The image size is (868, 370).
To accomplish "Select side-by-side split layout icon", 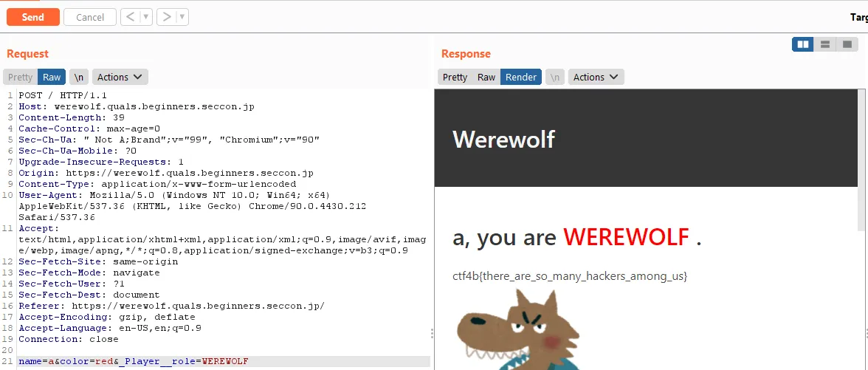I will pos(803,44).
